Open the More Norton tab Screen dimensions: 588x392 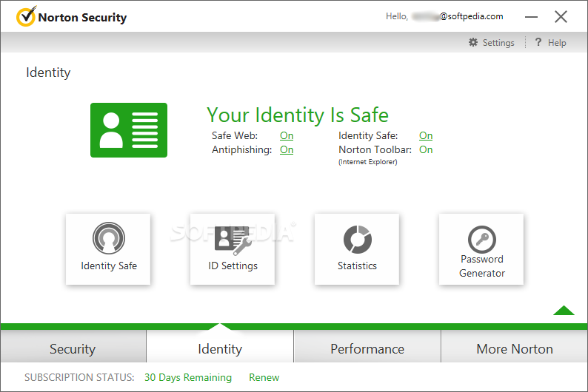pyautogui.click(x=515, y=346)
